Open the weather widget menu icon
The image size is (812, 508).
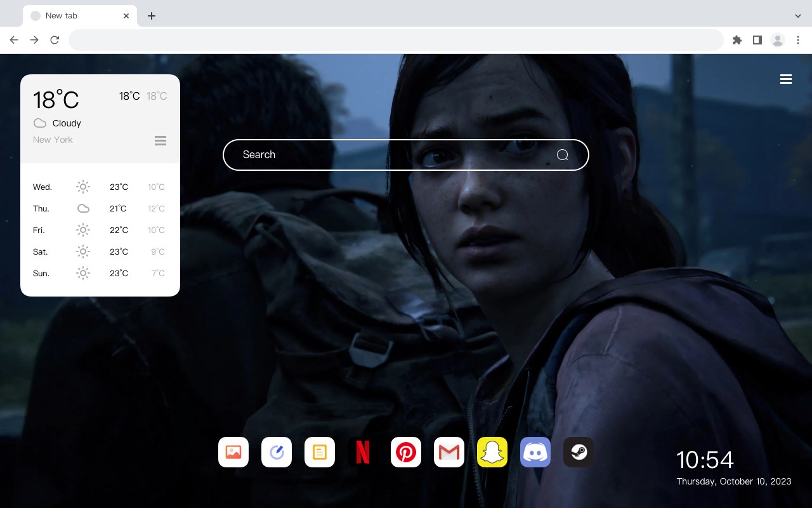coord(160,140)
